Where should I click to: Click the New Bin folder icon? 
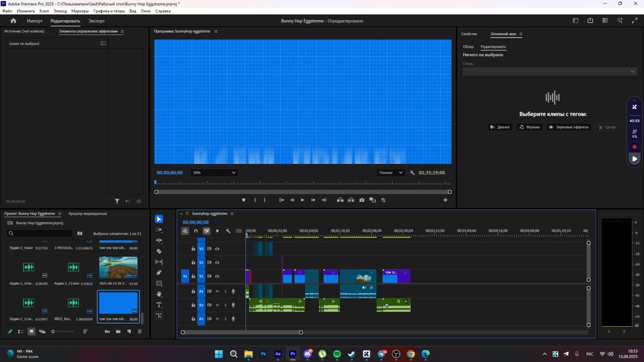[118, 331]
